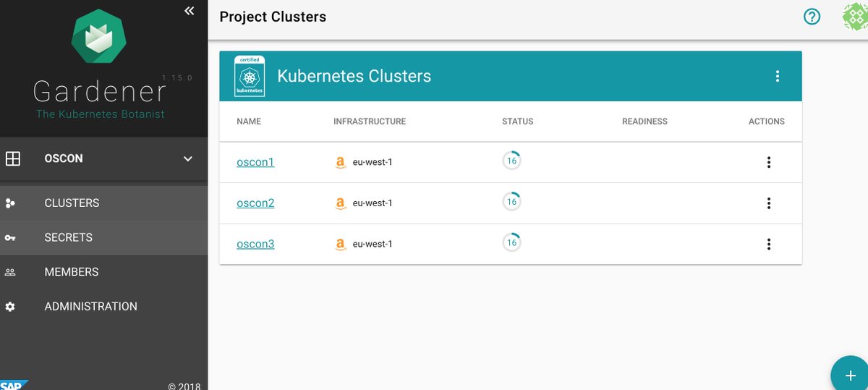Click the Members people icon
The width and height of the screenshot is (868, 390).
click(10, 272)
